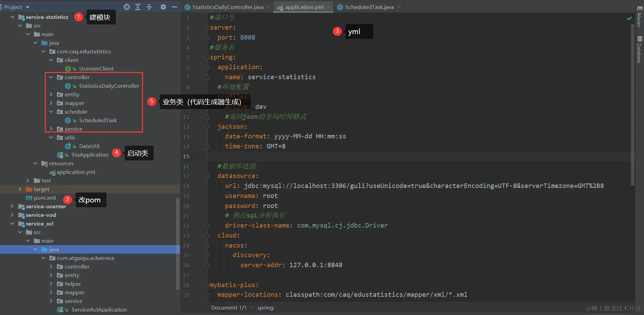Image resolution: width=644 pixels, height=315 pixels.
Task: Collapse the service_acl module arrow
Action: [12, 224]
